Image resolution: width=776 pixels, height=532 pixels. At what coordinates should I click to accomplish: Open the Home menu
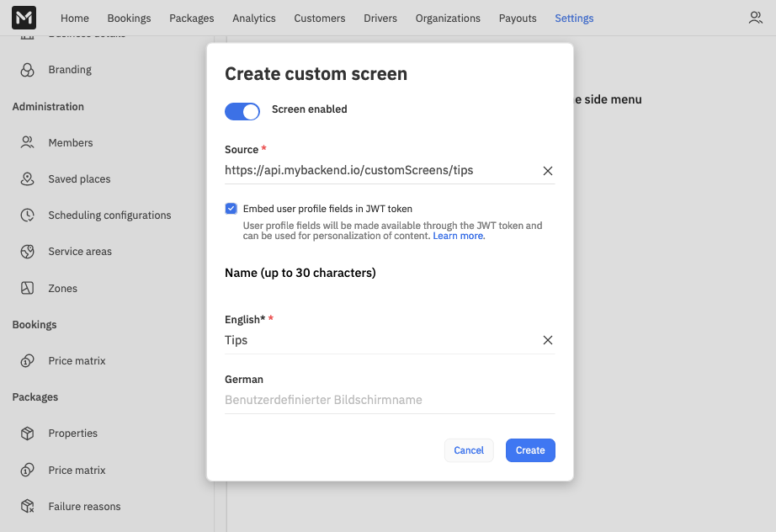click(x=75, y=19)
